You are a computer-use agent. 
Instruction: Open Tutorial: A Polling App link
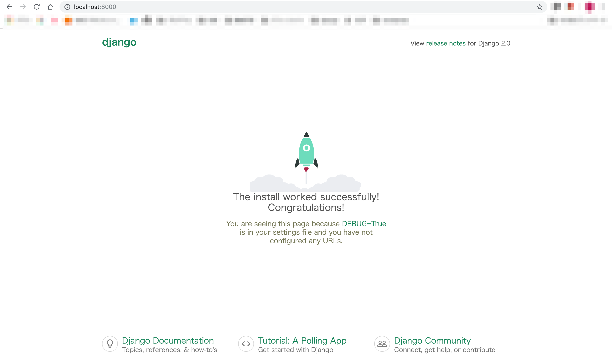point(302,340)
